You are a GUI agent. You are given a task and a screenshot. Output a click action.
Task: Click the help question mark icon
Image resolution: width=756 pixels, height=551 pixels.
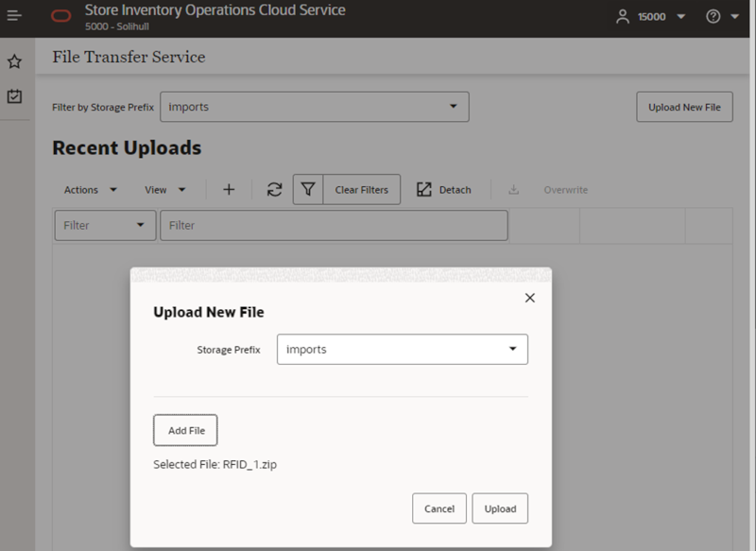coord(713,16)
